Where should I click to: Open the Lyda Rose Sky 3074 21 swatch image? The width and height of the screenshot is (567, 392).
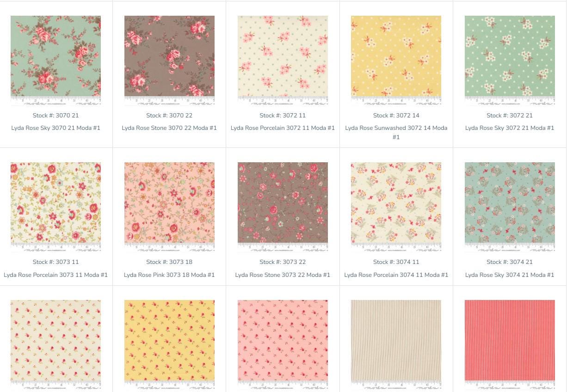(x=510, y=207)
